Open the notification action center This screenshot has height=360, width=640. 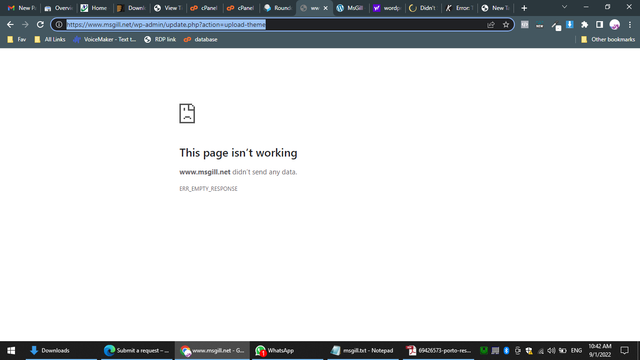624,350
